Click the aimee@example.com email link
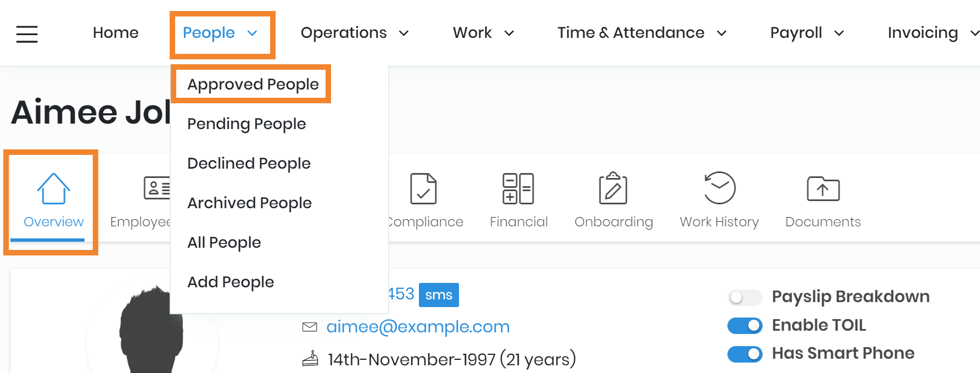This screenshot has height=373, width=980. pos(418,327)
